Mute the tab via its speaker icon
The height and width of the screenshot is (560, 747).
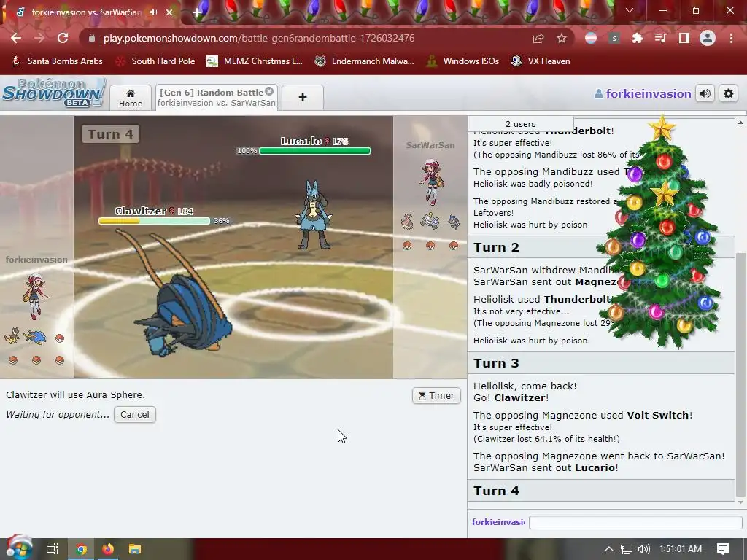153,12
